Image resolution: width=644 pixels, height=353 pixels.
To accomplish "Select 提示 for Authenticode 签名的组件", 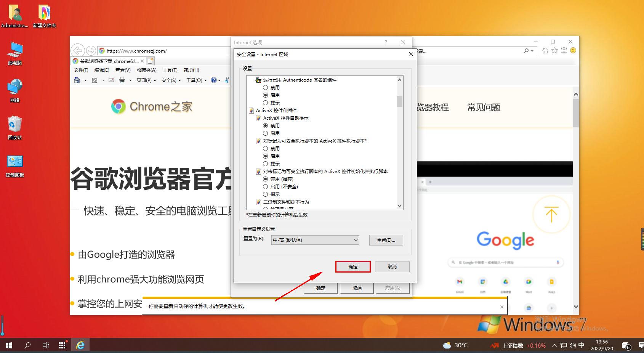I will click(x=266, y=103).
